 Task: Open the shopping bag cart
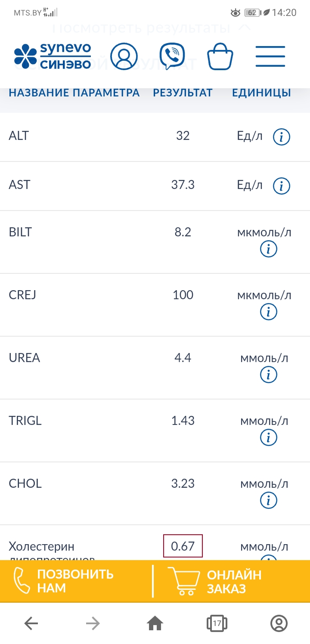(220, 57)
